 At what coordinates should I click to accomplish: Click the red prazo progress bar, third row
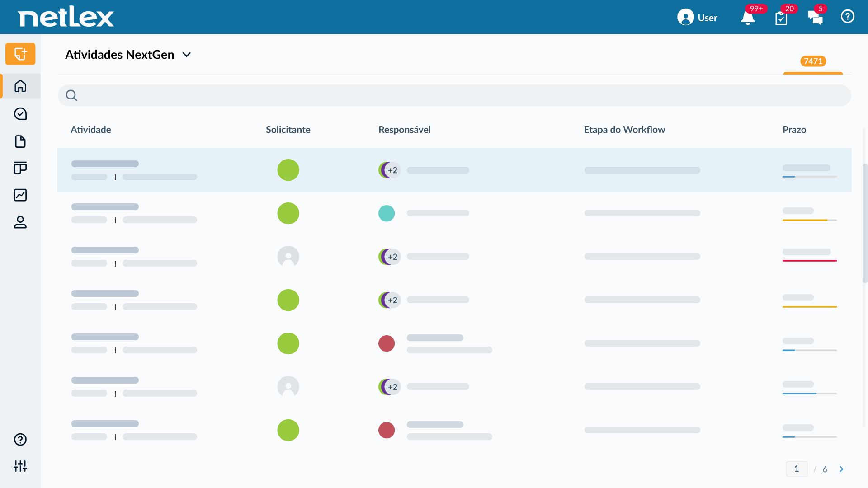810,261
